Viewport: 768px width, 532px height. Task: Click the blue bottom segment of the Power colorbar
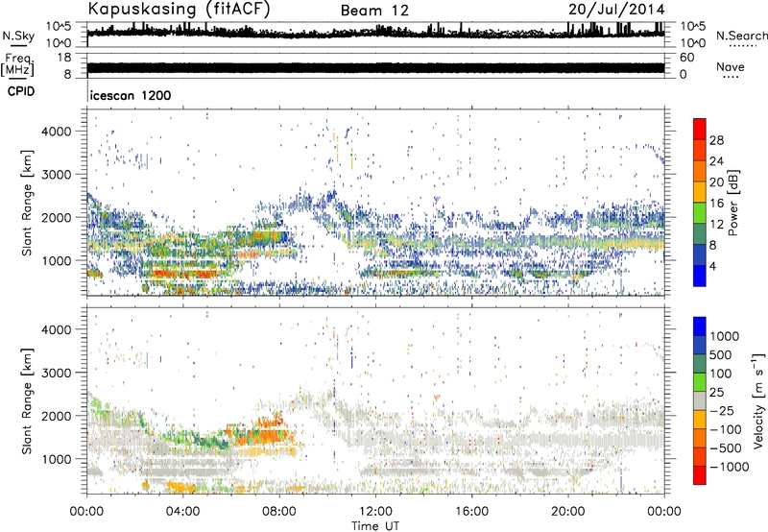tap(700, 276)
